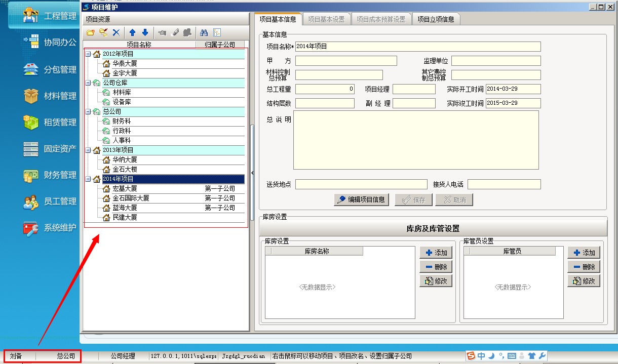The image size is (618, 364).
Task: Click 修改 under 库管员设置
Action: 584,281
